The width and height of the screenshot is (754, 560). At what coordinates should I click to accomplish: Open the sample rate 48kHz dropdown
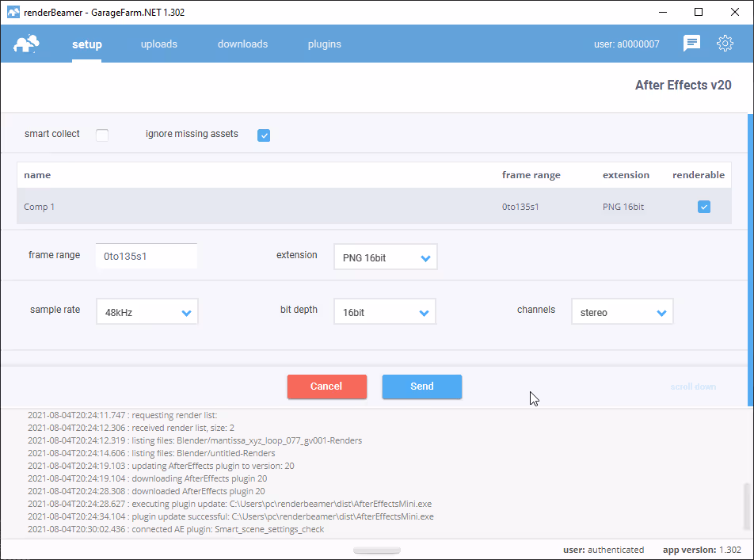click(147, 312)
